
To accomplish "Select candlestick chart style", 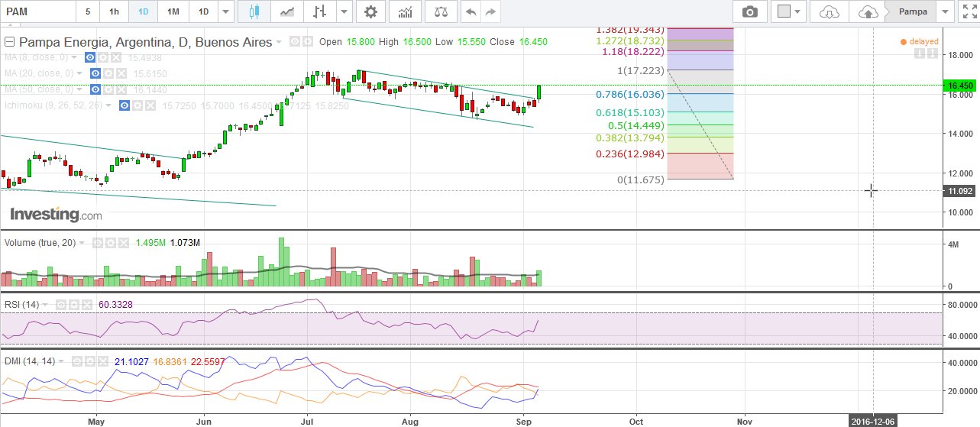I will point(254,11).
